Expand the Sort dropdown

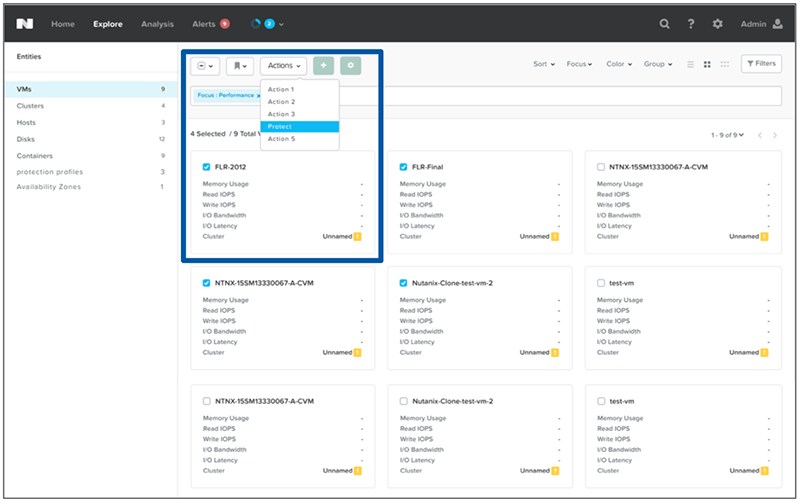(x=543, y=64)
